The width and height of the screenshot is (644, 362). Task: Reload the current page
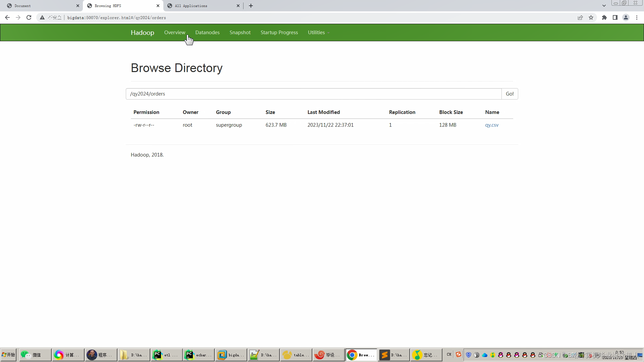29,17
